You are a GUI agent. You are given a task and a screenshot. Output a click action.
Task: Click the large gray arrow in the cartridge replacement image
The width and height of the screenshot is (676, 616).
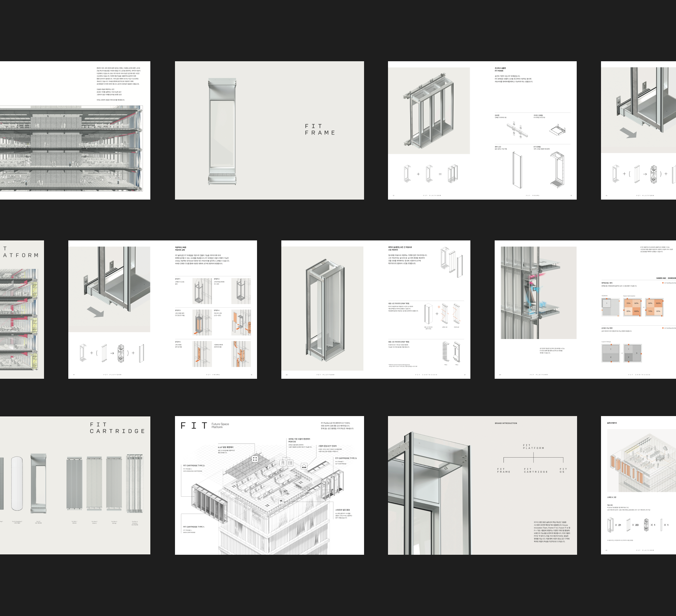pyautogui.click(x=95, y=312)
